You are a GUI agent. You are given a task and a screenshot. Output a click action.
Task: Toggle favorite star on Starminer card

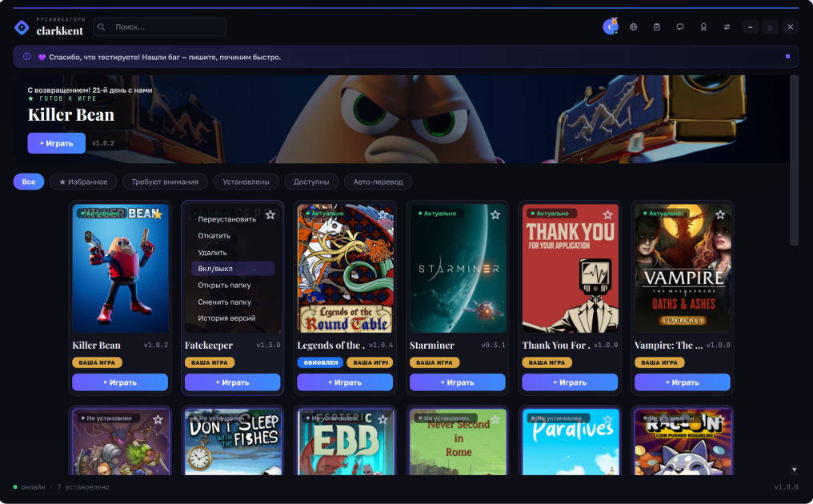click(495, 214)
